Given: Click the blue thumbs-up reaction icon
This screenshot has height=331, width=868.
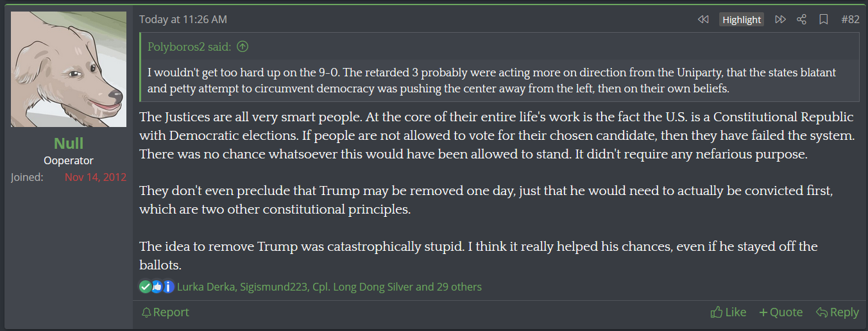Looking at the screenshot, I should pyautogui.click(x=157, y=287).
